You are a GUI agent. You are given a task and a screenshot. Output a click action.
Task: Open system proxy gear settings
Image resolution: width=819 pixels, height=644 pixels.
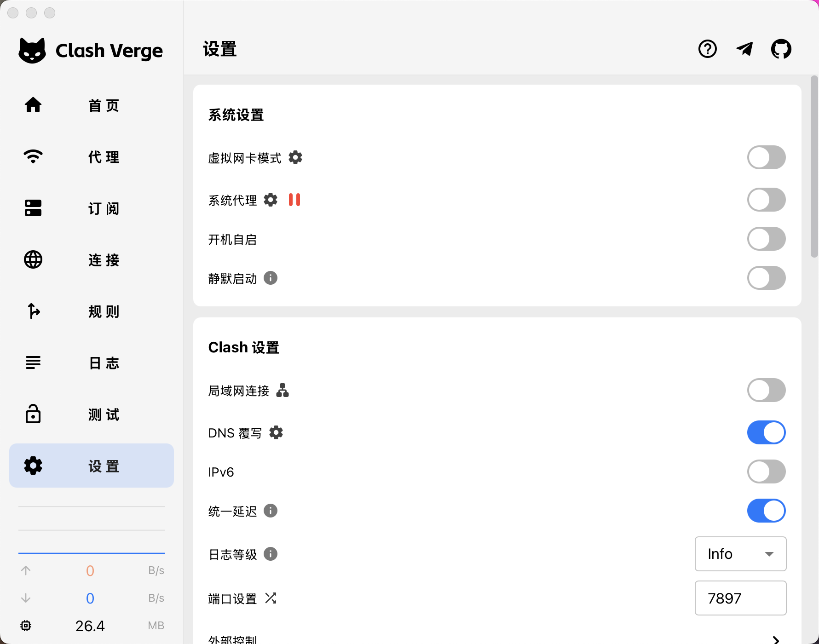[x=271, y=200]
